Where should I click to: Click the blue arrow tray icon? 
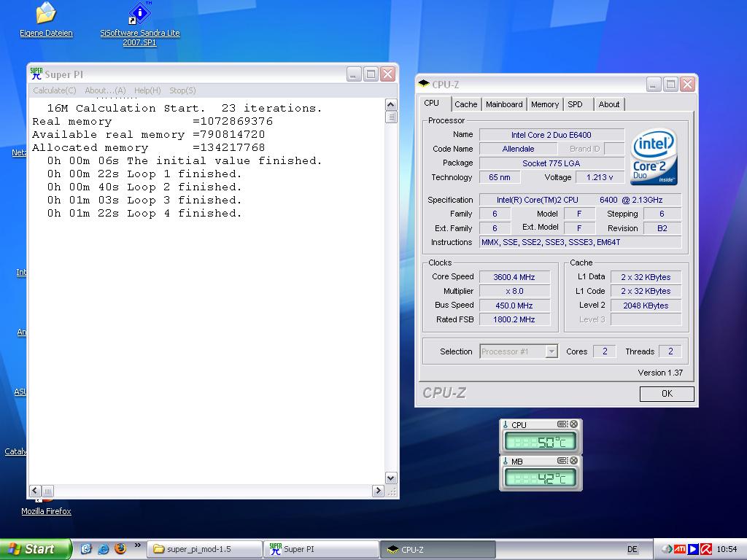point(693,549)
